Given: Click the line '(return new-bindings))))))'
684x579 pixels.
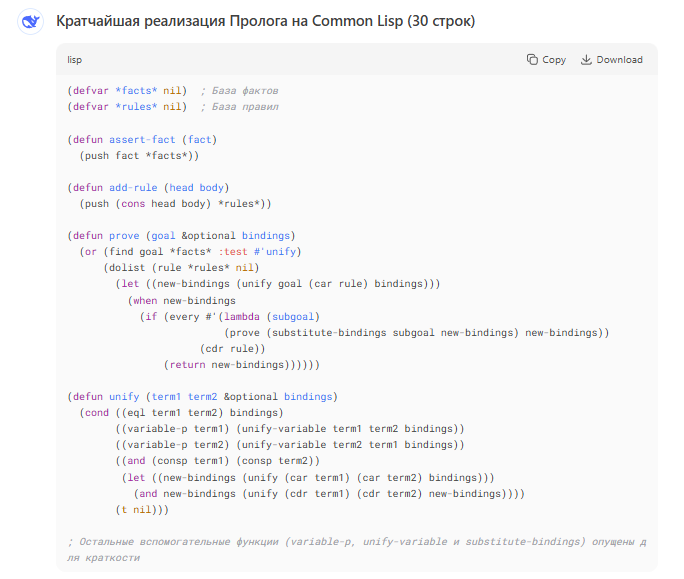Looking at the screenshot, I should (242, 365).
